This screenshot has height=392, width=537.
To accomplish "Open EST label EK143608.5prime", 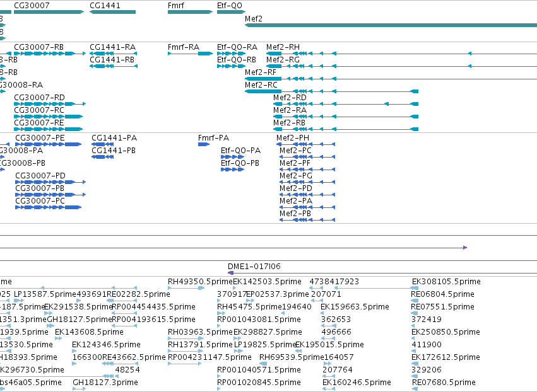I will (x=89, y=332).
